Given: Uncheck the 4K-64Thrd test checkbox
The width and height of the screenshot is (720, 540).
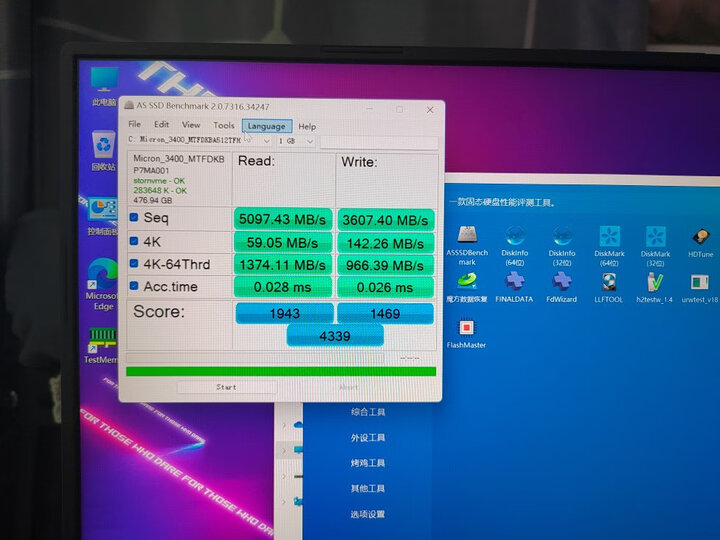Looking at the screenshot, I should point(134,263).
